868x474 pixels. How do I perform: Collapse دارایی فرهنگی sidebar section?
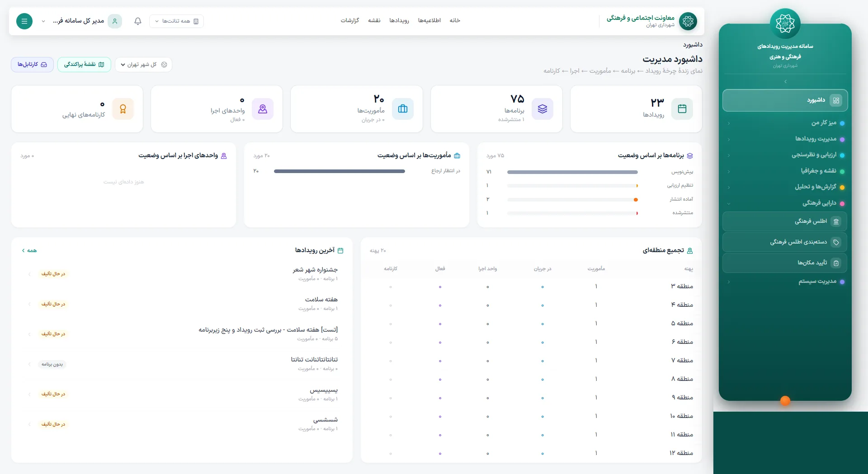[785, 203]
